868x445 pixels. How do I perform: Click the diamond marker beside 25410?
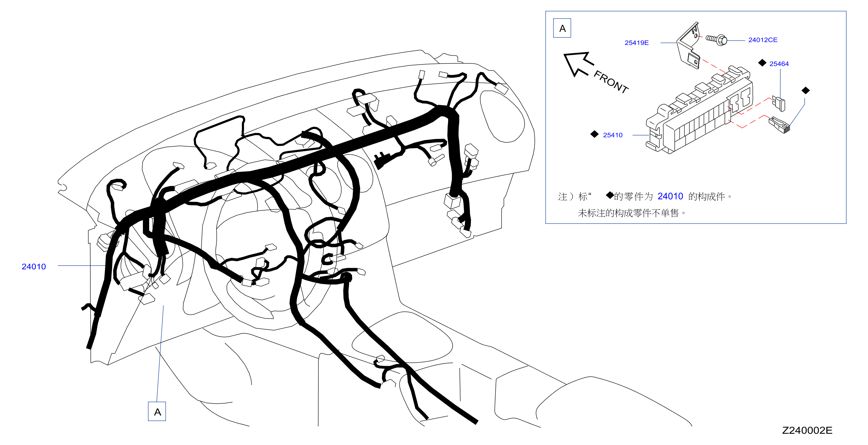(x=594, y=134)
